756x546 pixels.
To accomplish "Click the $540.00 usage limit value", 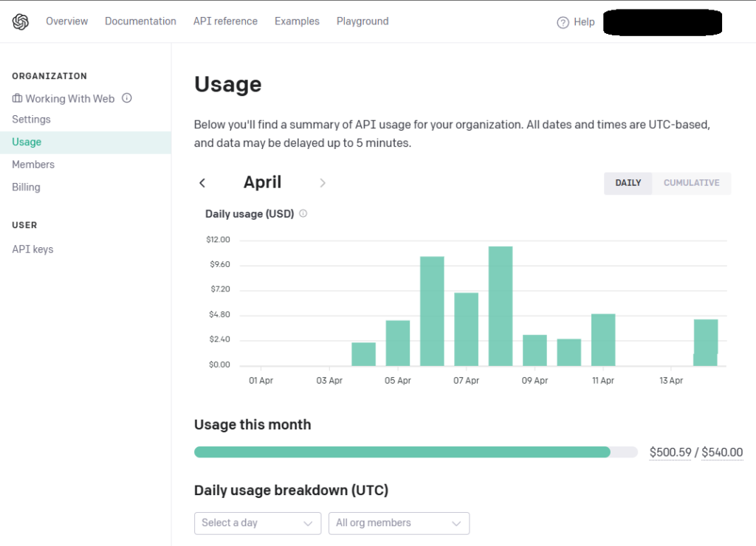I will (721, 452).
